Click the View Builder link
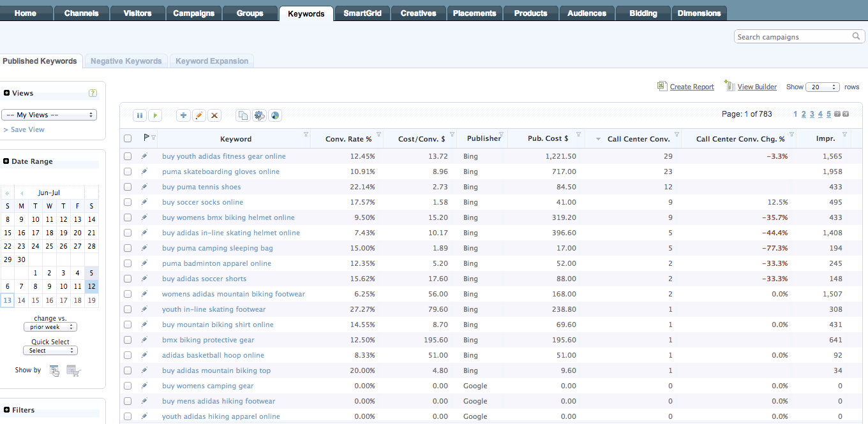 pos(757,87)
